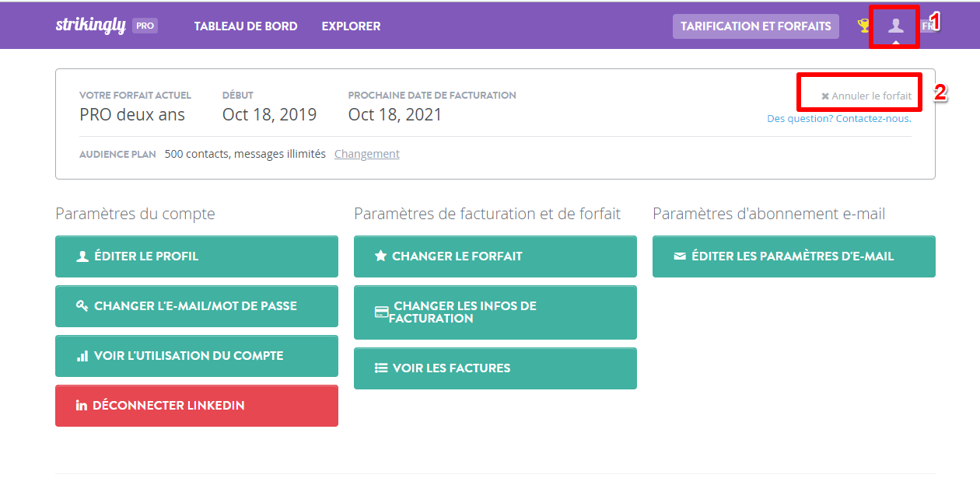This screenshot has height=478, width=980.
Task: Click the star icon on Changer le forfait
Action: [381, 256]
